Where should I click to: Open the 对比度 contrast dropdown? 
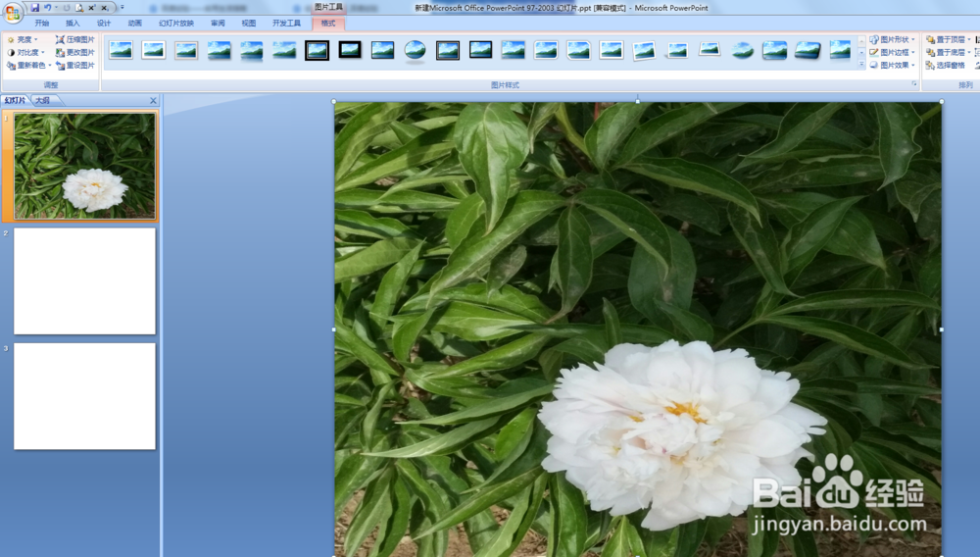coord(25,53)
